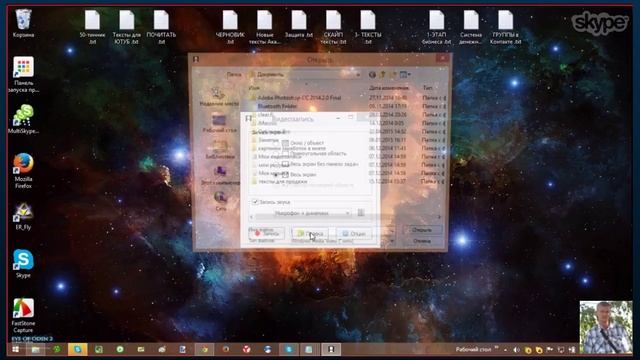The image size is (640, 360).
Task: Click the back navigation icon in Open dialog
Action: 372,75
